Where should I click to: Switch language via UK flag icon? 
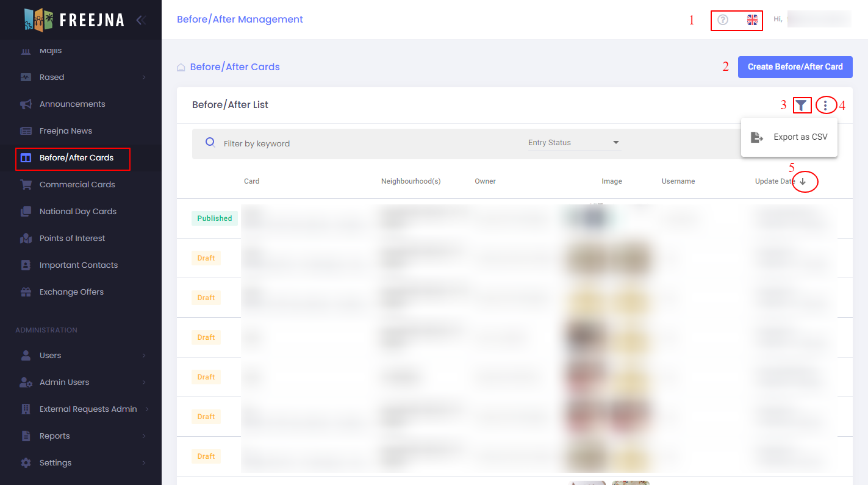coord(752,20)
